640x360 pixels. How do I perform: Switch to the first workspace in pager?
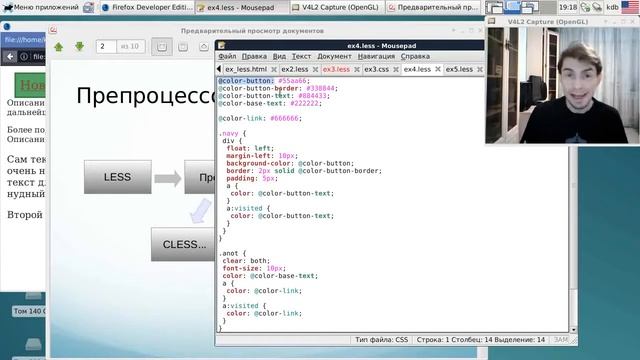pyautogui.click(x=494, y=7)
